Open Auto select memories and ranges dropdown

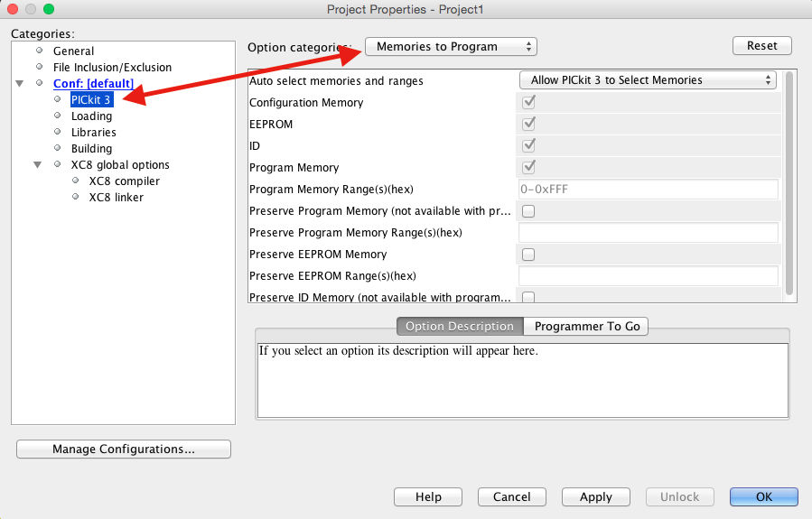click(x=648, y=80)
